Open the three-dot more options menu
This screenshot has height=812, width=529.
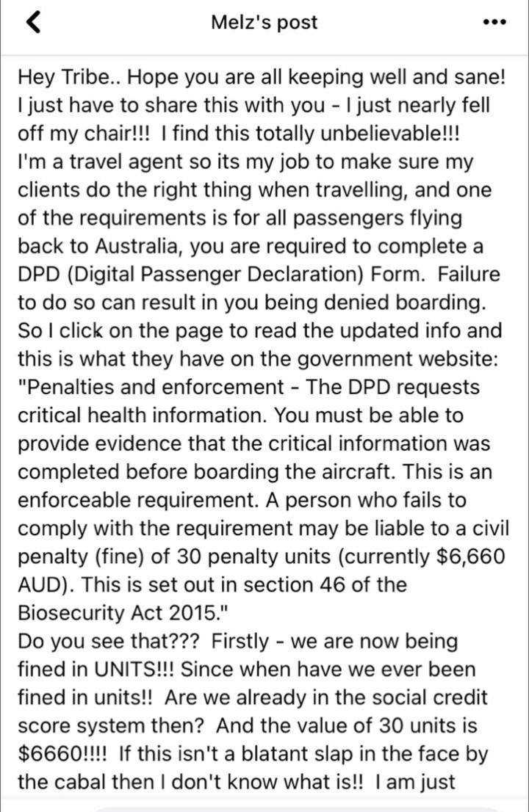coord(494,22)
